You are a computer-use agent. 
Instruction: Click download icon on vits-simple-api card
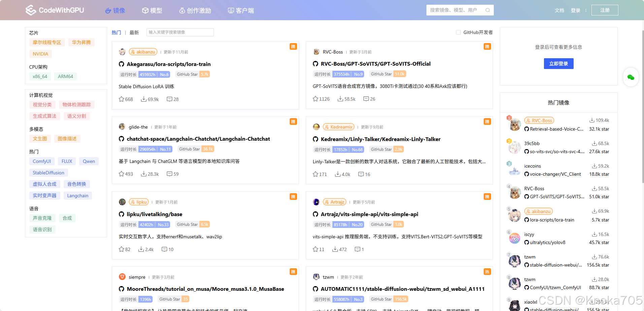pyautogui.click(x=335, y=249)
